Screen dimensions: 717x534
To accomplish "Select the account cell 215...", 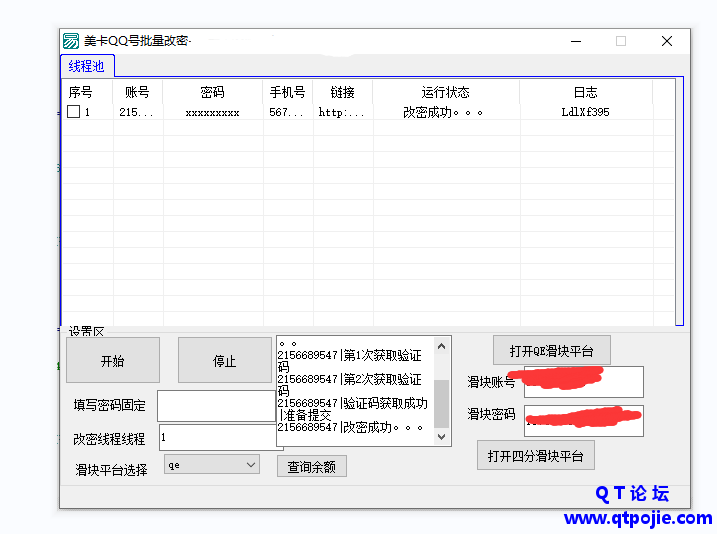I will 136,112.
